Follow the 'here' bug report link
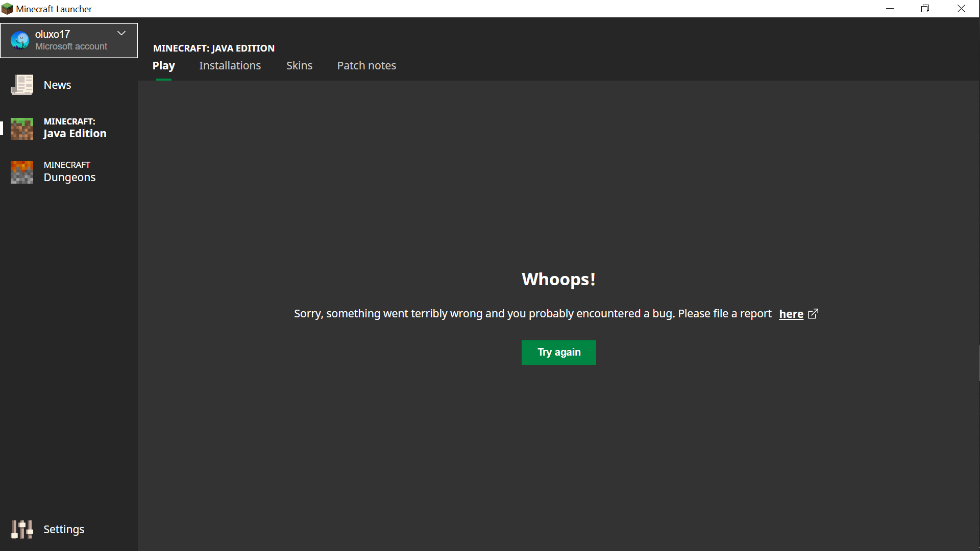This screenshot has height=551, width=980. pyautogui.click(x=791, y=314)
